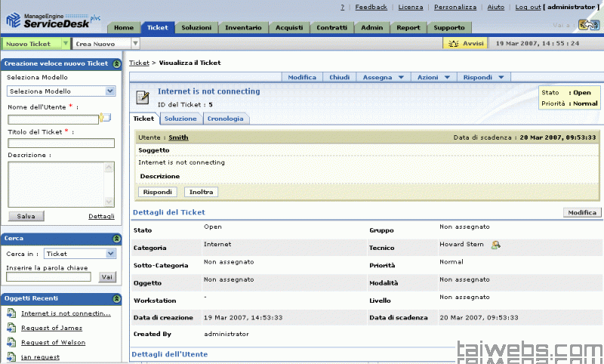Switch to the Soluzione tab
The height and width of the screenshot is (364, 604).
pos(180,119)
